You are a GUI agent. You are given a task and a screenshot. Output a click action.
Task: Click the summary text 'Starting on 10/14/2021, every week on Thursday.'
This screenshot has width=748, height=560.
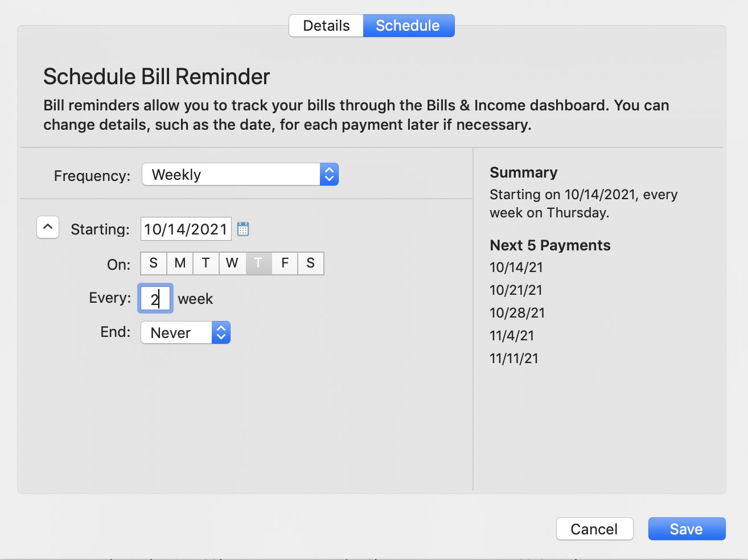click(583, 203)
